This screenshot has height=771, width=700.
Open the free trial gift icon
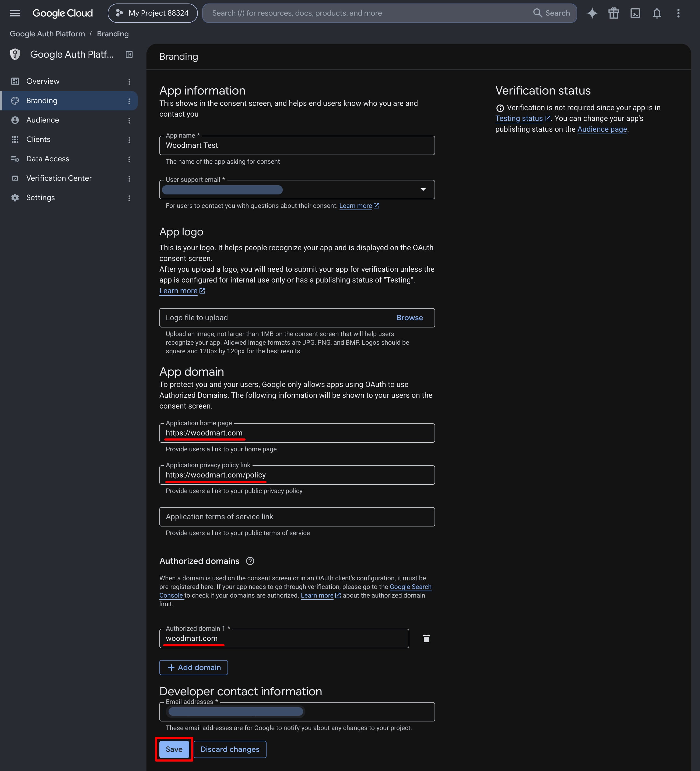coord(614,13)
